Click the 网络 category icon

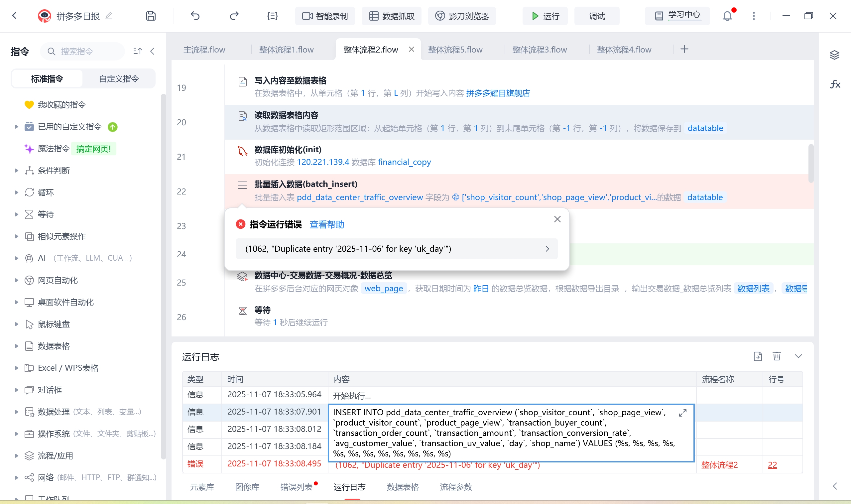(x=29, y=477)
